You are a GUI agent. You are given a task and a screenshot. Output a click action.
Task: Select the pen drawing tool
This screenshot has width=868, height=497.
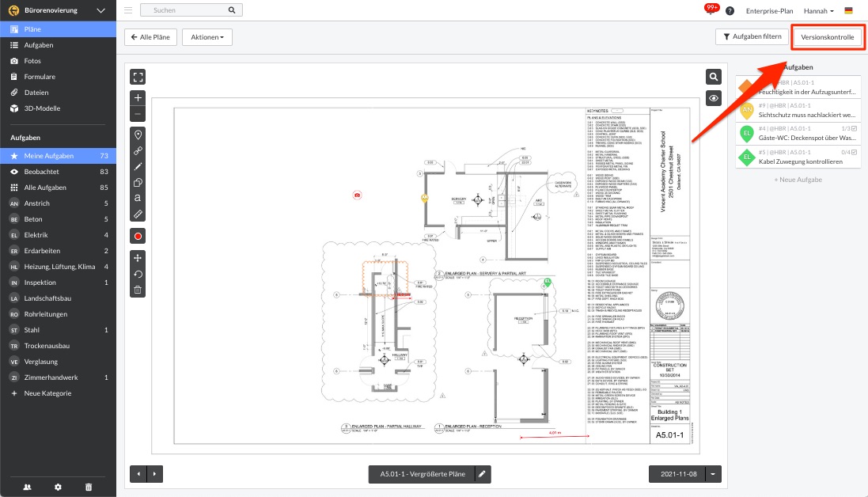tap(138, 167)
